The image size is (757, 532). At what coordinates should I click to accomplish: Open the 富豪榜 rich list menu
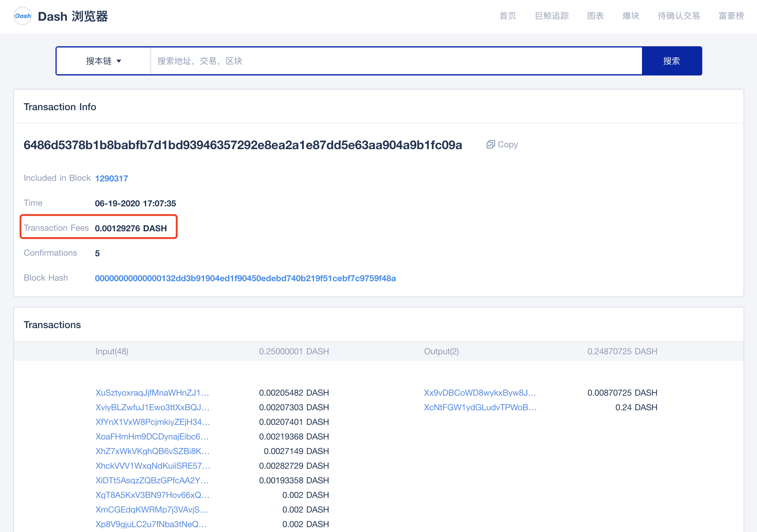tap(731, 16)
